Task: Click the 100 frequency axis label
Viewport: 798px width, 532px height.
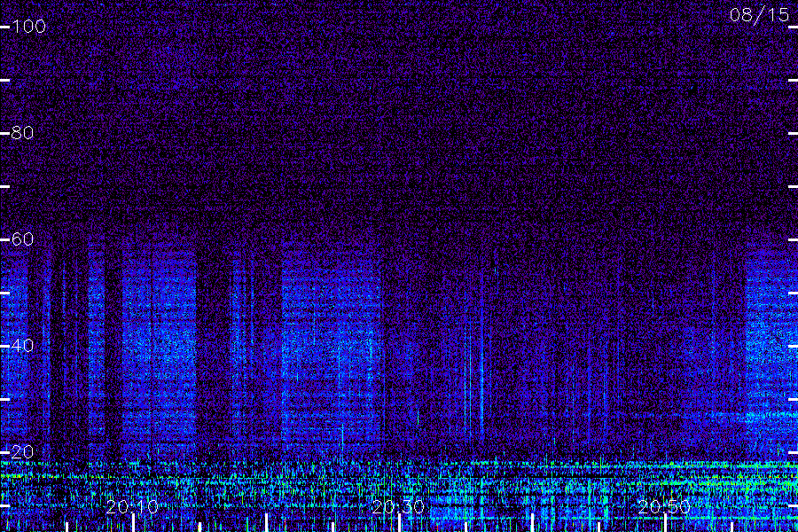Action: coord(28,27)
